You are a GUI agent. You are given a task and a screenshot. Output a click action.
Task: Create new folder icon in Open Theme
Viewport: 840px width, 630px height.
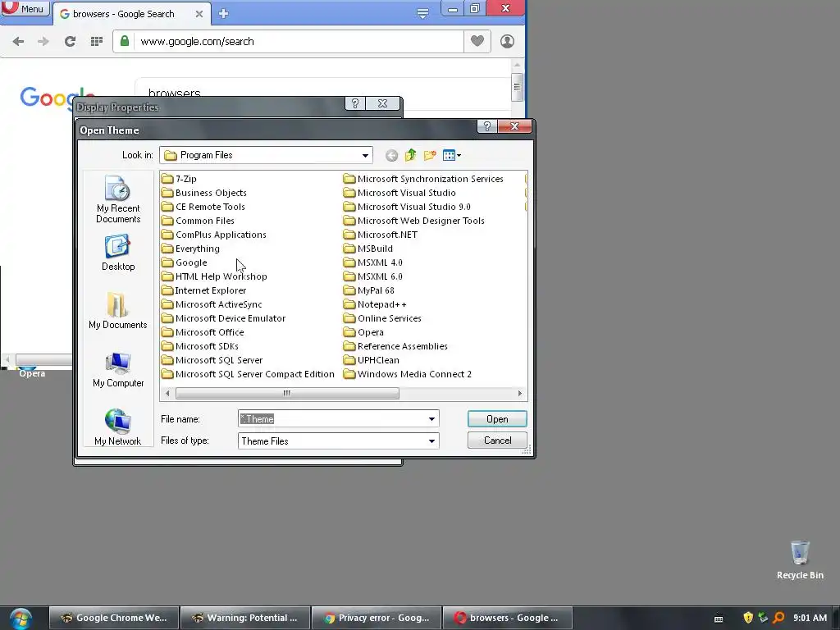point(430,155)
